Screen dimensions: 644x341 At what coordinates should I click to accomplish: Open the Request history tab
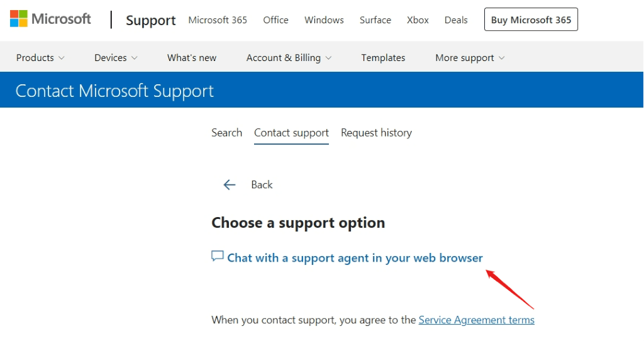[x=376, y=133]
